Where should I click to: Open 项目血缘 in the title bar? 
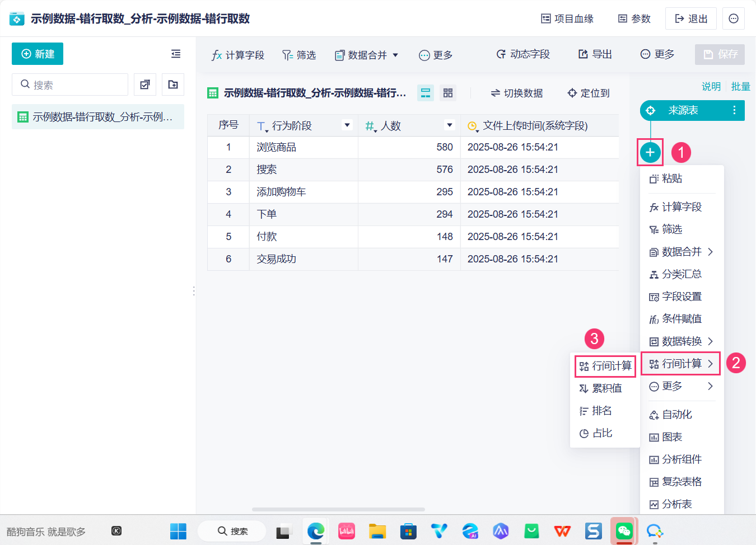pos(567,18)
